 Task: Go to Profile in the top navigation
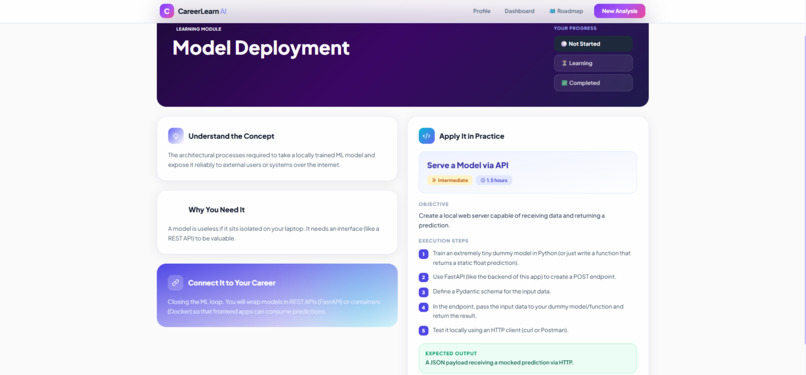pos(482,11)
